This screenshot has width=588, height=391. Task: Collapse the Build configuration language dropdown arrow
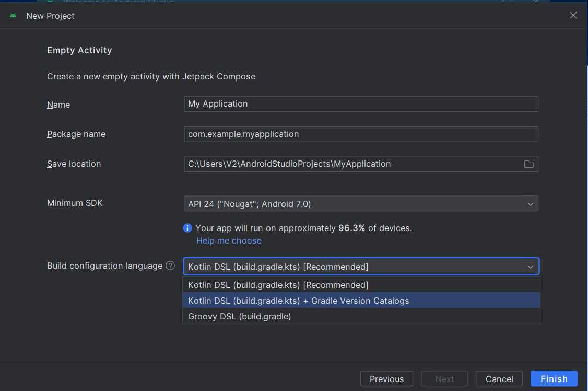pyautogui.click(x=531, y=267)
